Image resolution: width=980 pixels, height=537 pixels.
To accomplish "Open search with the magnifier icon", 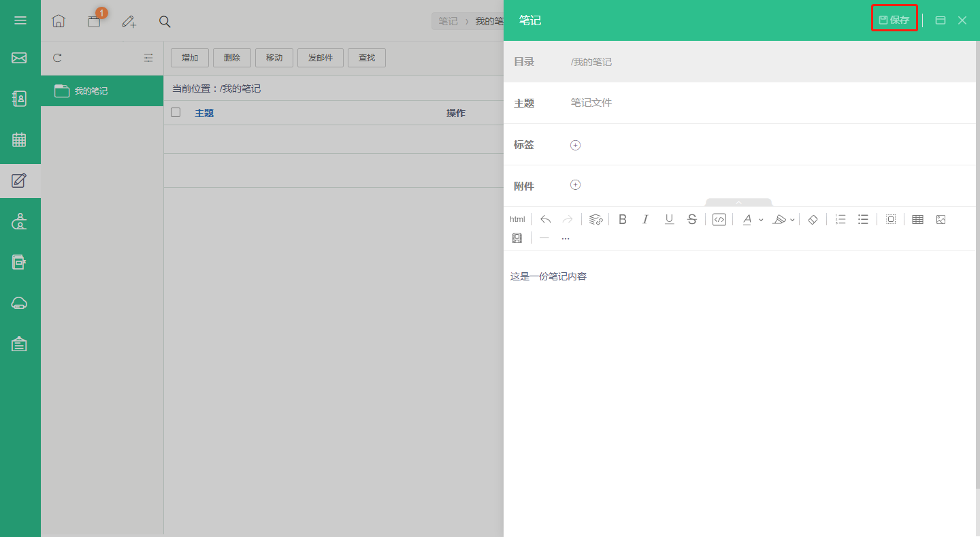I will [x=165, y=21].
